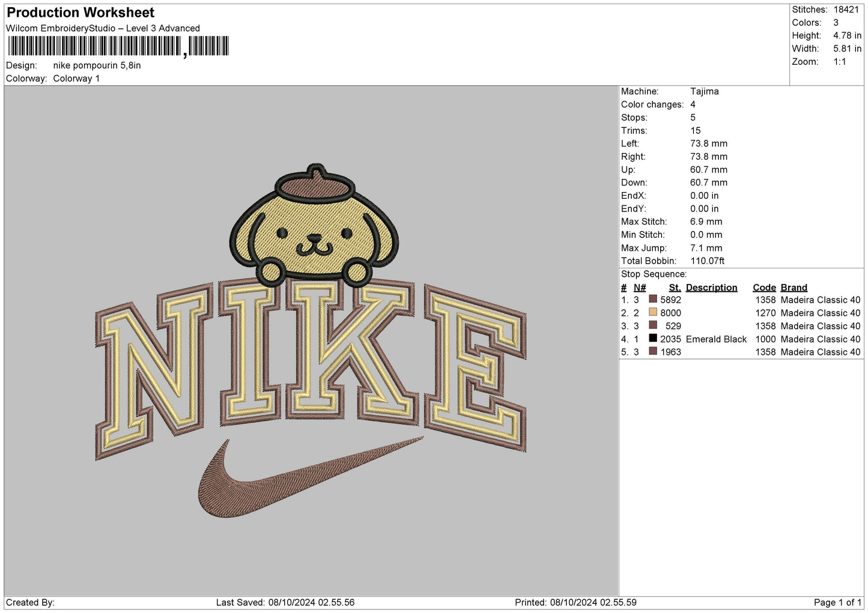Click the Max Jump value 7.1 mm

click(x=706, y=248)
